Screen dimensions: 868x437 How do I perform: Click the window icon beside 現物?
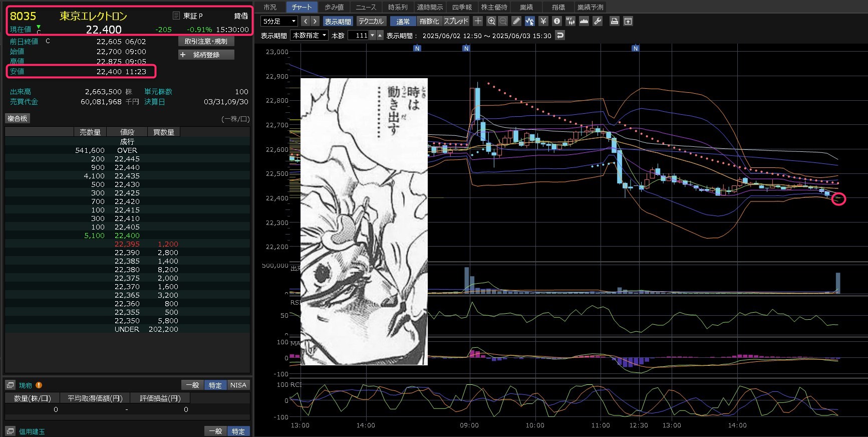click(x=10, y=385)
